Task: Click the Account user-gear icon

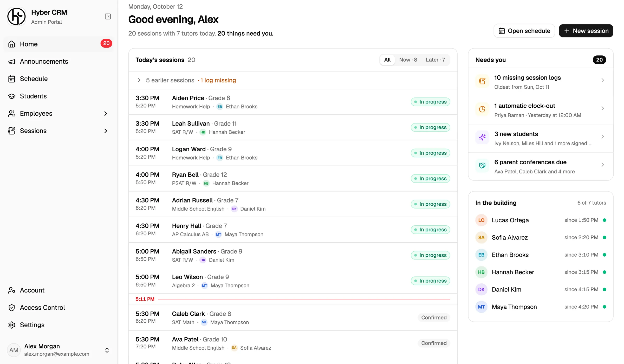Action: (x=12, y=290)
